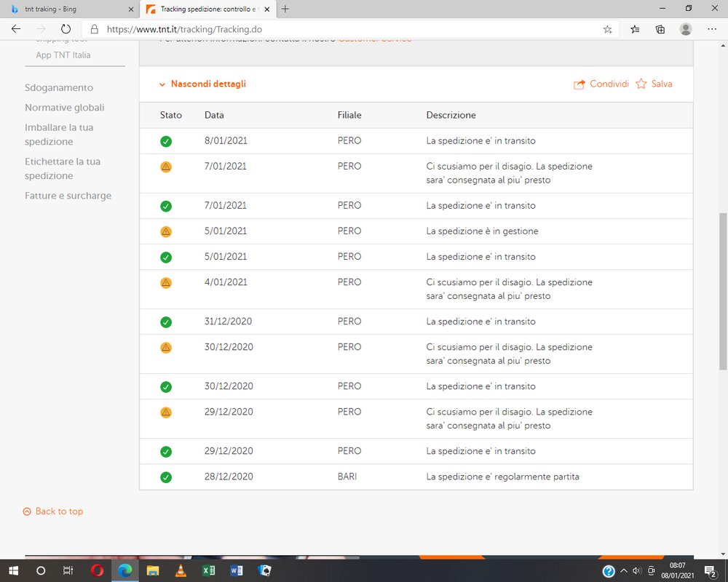Click 'La spedizione è in gestione' text
728x582 pixels.
pyautogui.click(x=482, y=231)
